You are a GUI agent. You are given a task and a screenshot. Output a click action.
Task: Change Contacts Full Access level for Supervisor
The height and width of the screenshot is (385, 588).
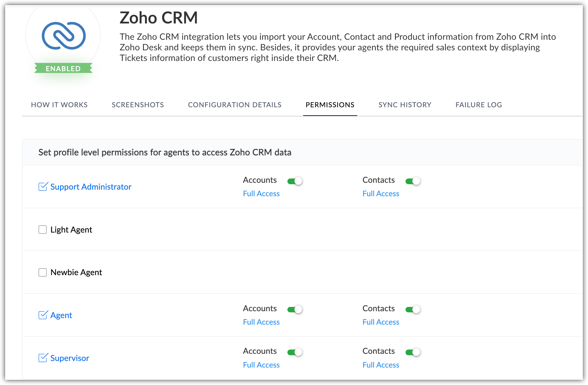pyautogui.click(x=381, y=365)
